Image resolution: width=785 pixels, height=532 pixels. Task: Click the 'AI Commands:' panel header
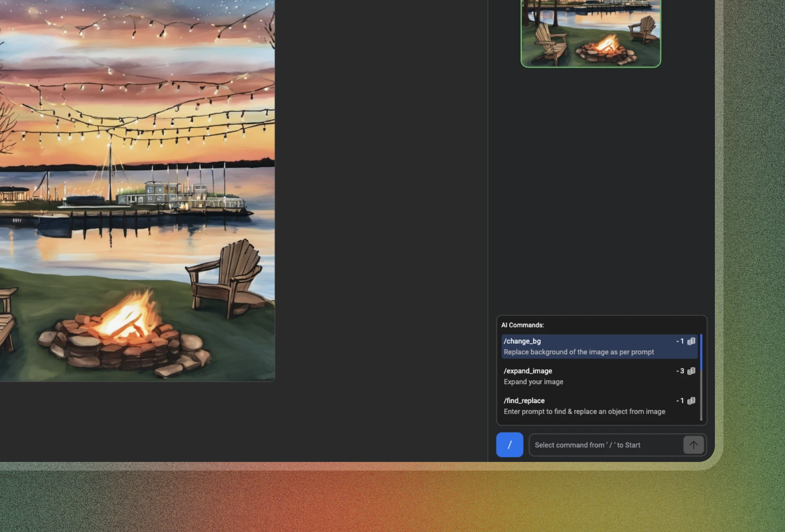coord(523,325)
